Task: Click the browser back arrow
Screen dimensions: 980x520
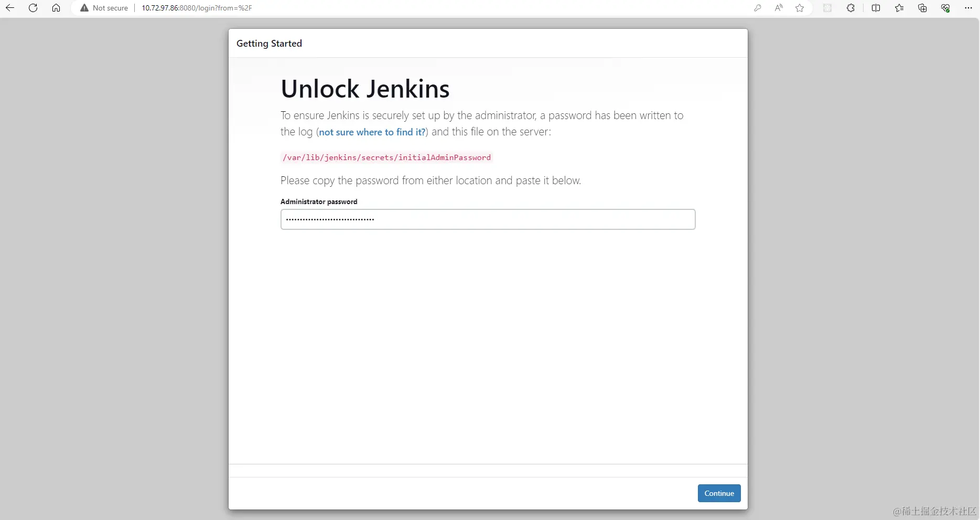Action: click(x=9, y=8)
